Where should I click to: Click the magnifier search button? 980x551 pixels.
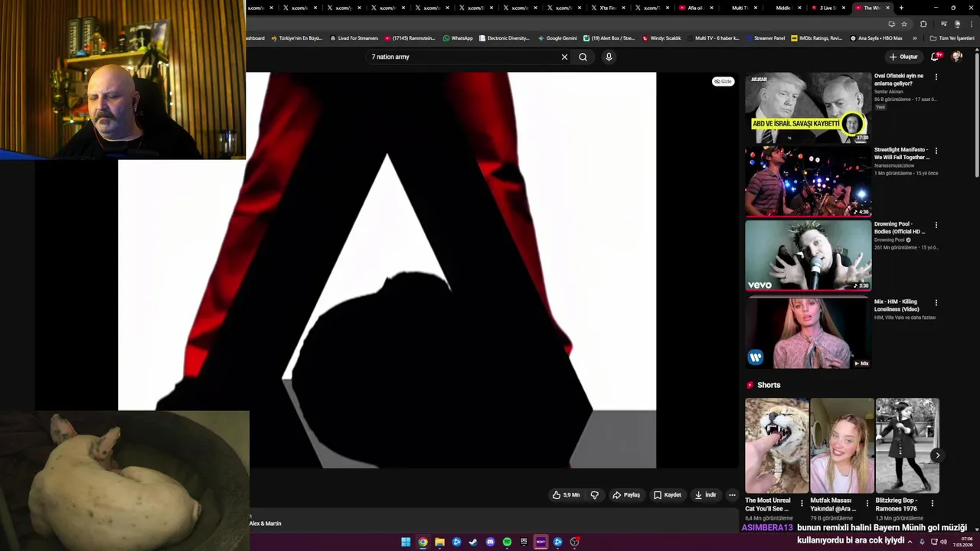[583, 57]
